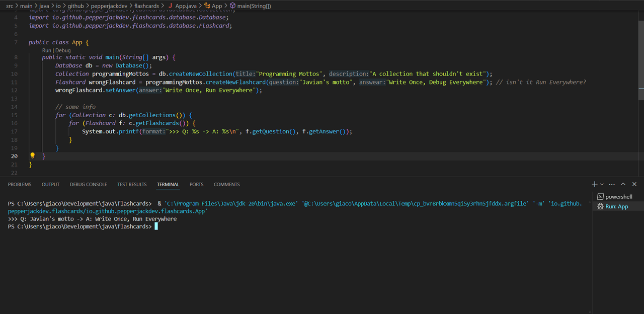
Task: Switch to the PROBLEMS tab
Action: (20, 185)
